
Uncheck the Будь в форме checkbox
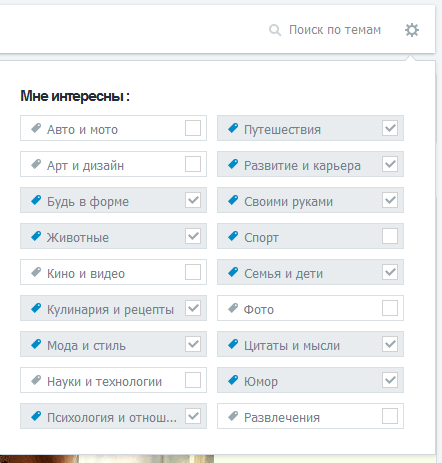pyautogui.click(x=193, y=200)
